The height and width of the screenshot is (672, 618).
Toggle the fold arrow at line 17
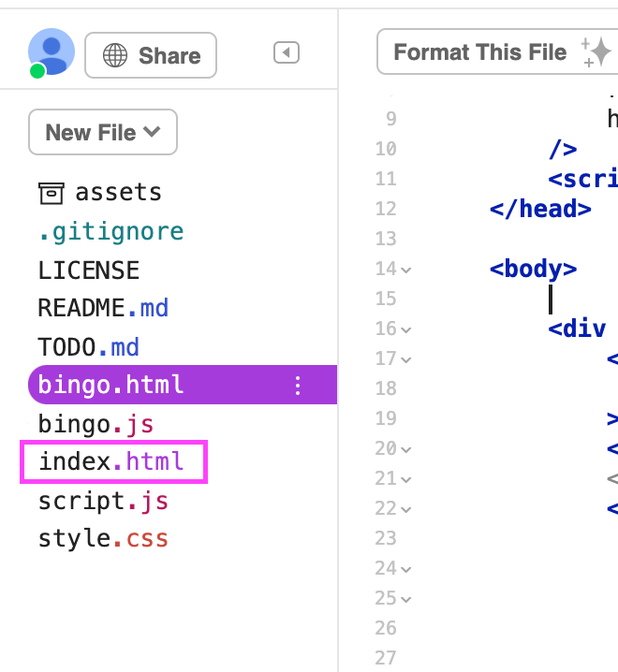point(406,359)
